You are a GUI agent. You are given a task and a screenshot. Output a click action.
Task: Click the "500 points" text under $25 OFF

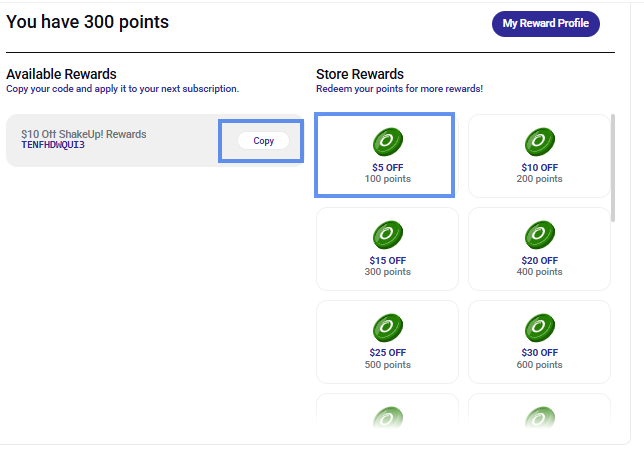coord(387,365)
